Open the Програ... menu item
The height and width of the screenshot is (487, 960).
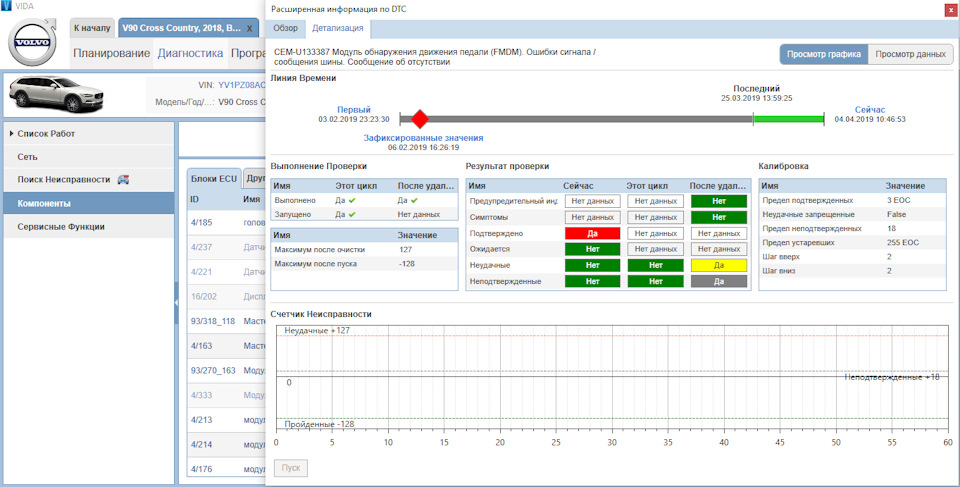(x=247, y=53)
